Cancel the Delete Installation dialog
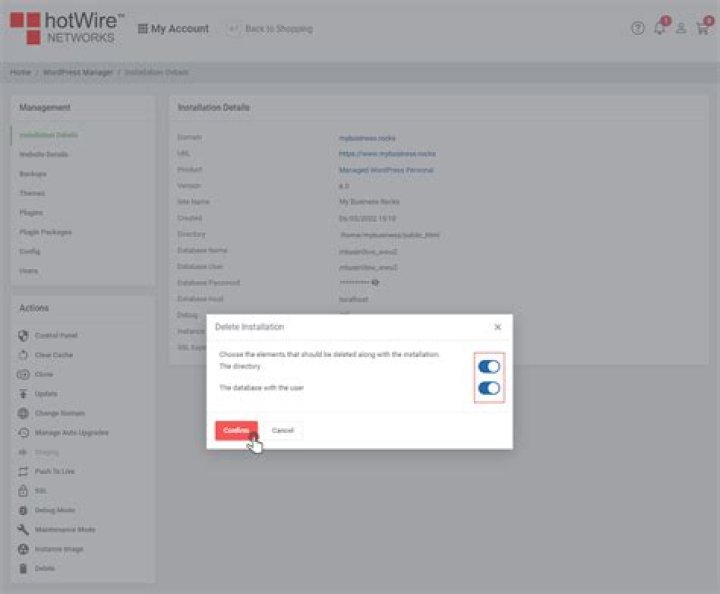This screenshot has width=720, height=594. pyautogui.click(x=282, y=430)
